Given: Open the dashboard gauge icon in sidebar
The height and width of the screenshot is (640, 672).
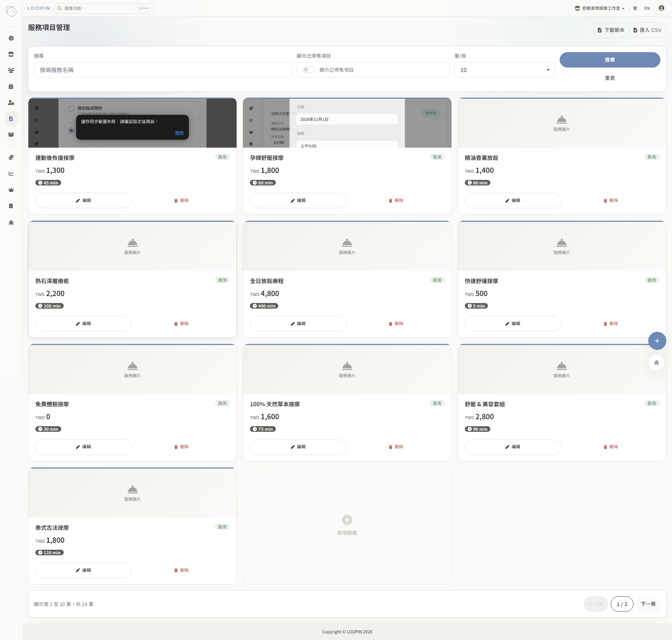Looking at the screenshot, I should tap(11, 38).
